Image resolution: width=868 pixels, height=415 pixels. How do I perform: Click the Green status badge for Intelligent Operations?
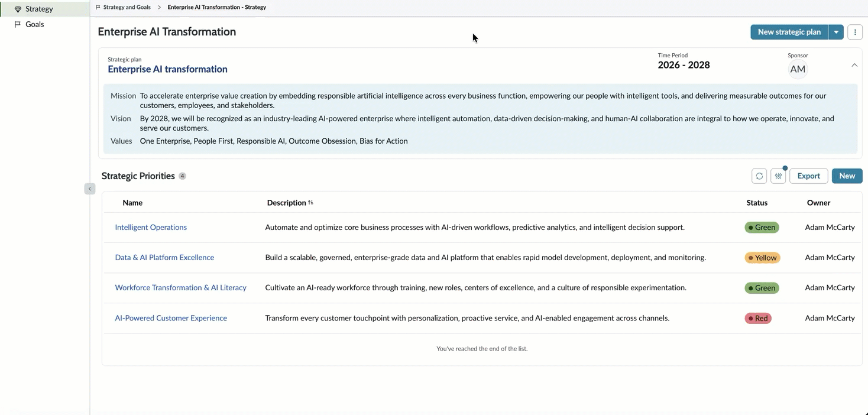pyautogui.click(x=762, y=228)
